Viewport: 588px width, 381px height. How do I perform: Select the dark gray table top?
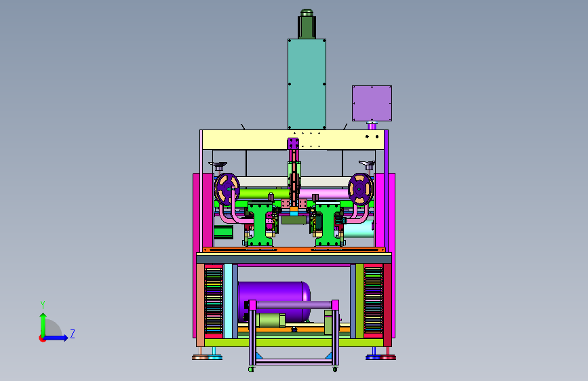tap(294, 259)
